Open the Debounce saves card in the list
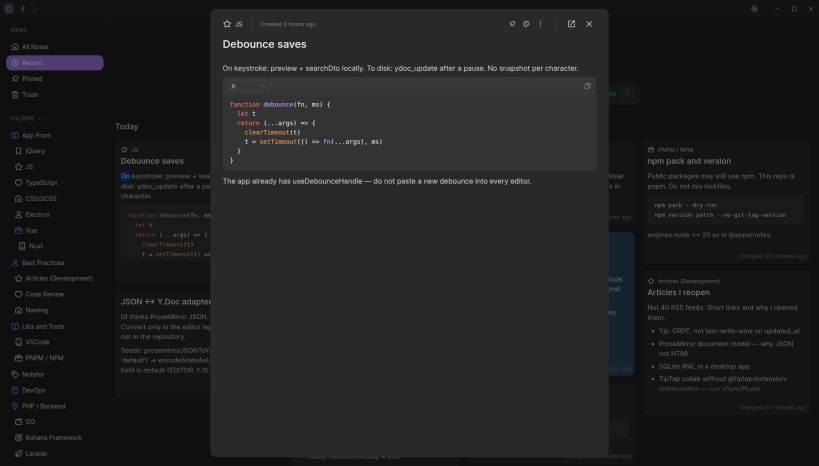This screenshot has width=819, height=466. [x=163, y=211]
